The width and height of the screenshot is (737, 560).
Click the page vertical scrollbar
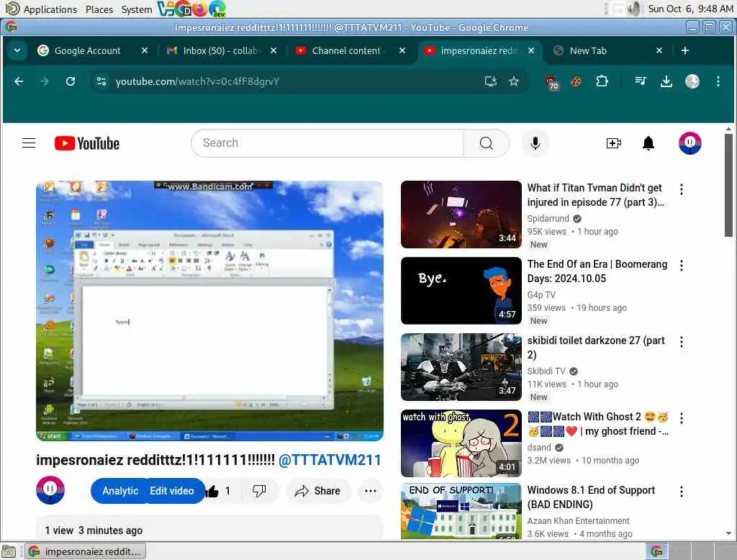[728, 186]
